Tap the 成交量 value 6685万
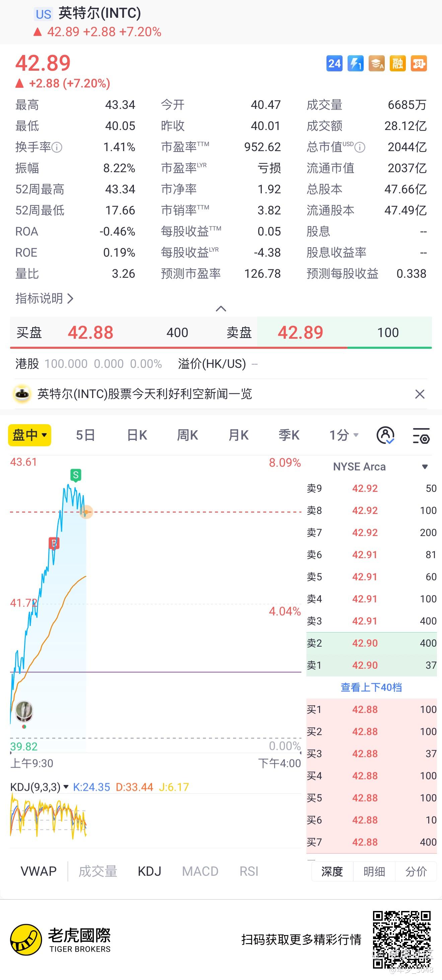 pos(407,105)
